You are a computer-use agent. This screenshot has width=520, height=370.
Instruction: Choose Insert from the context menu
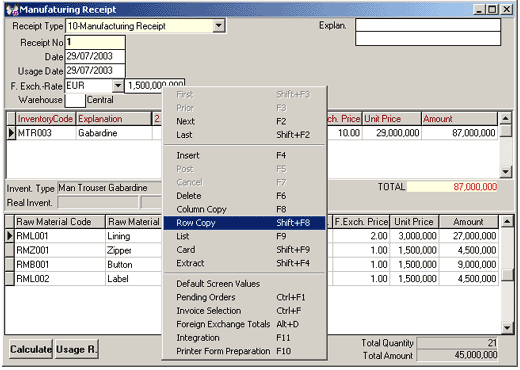pyautogui.click(x=244, y=155)
